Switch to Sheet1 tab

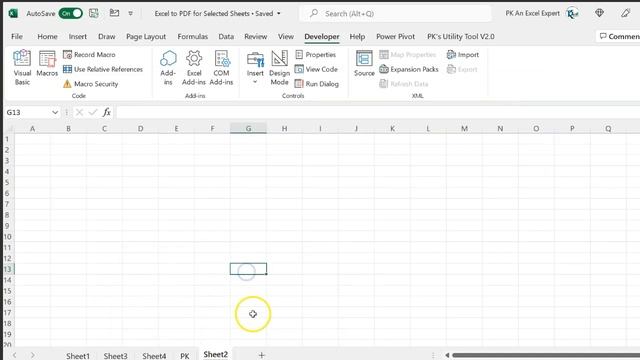[x=78, y=356]
